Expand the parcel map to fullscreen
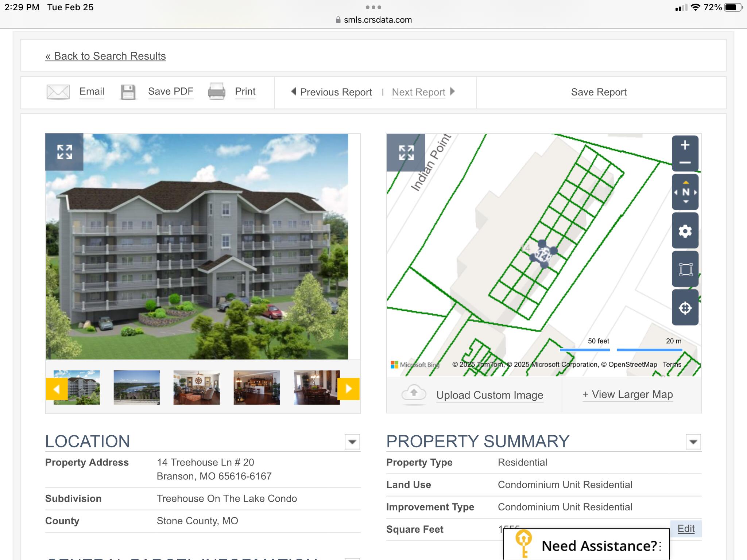This screenshot has width=747, height=560. click(x=406, y=153)
